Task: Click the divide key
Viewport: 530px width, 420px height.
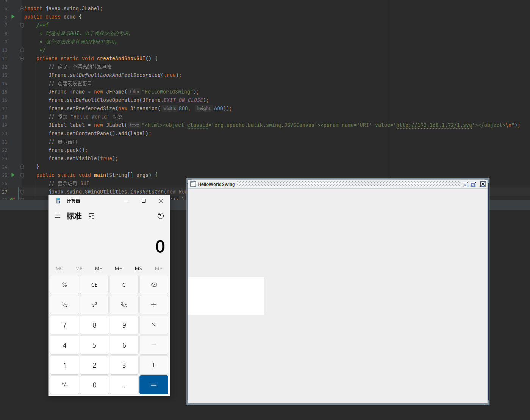Action: 154,305
